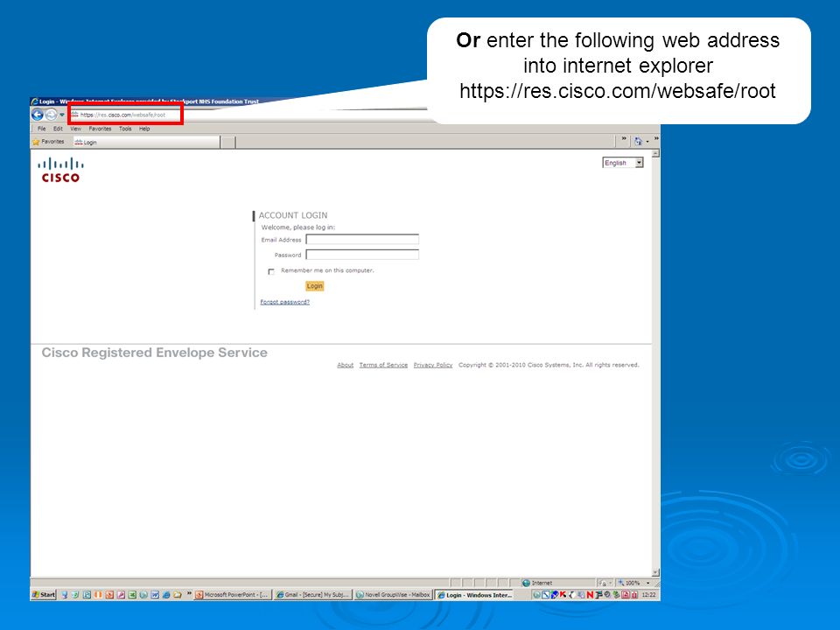Launch Excel from the quick launch bar

[132, 595]
